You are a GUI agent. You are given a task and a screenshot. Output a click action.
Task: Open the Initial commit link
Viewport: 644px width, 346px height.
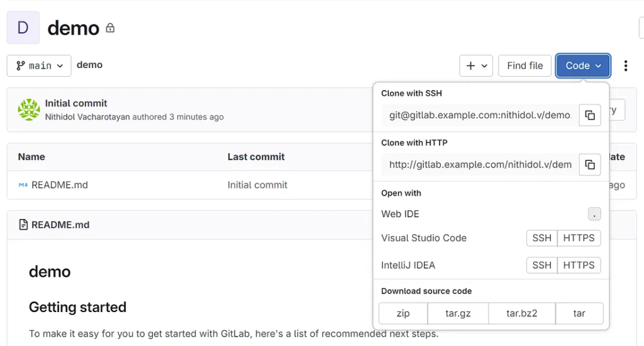(x=76, y=103)
